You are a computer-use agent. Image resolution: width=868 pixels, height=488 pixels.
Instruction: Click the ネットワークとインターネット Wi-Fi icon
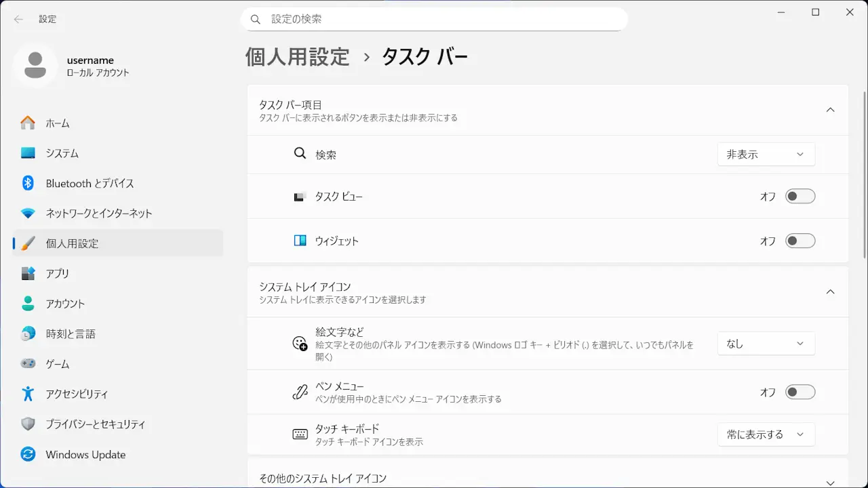pos(28,213)
